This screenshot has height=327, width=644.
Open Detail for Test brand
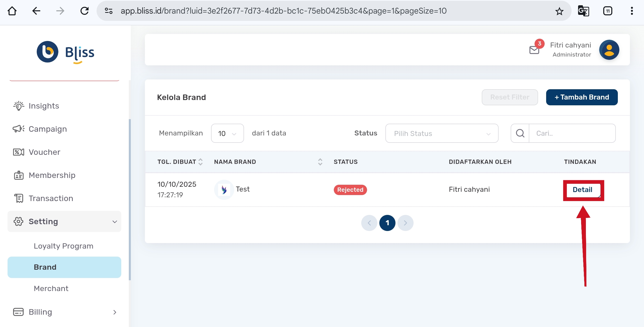point(582,190)
